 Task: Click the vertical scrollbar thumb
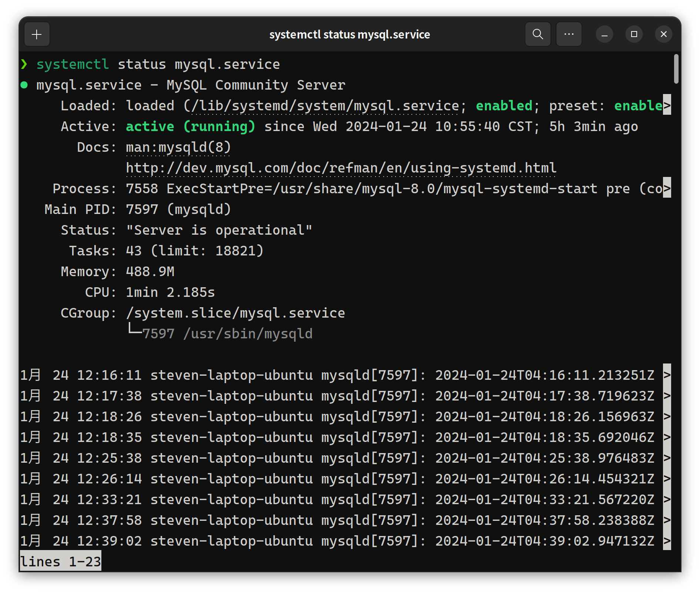click(x=676, y=69)
